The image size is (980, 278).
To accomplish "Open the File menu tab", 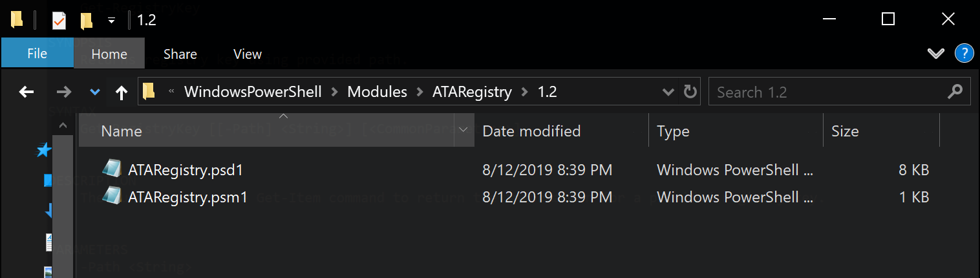I will (x=37, y=54).
